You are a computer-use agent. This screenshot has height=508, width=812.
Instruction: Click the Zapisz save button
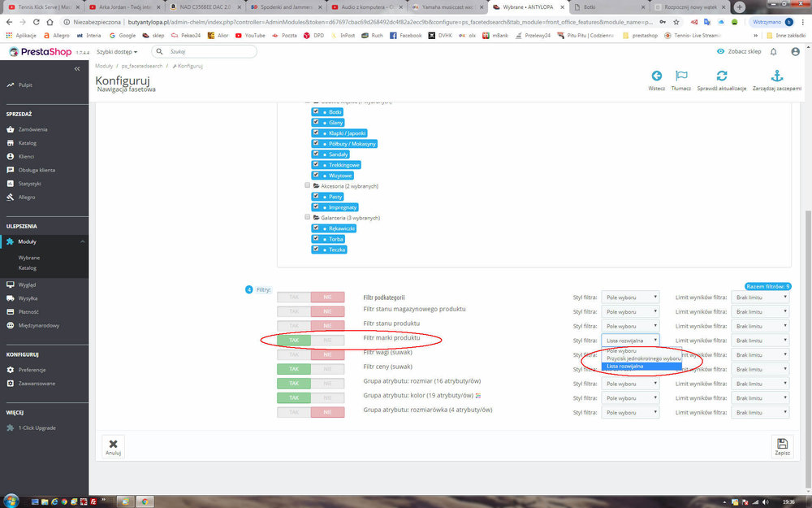(782, 446)
